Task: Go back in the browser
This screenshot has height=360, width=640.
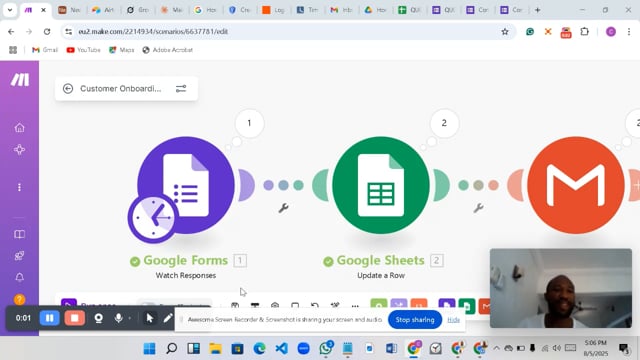Action: pos(11,31)
